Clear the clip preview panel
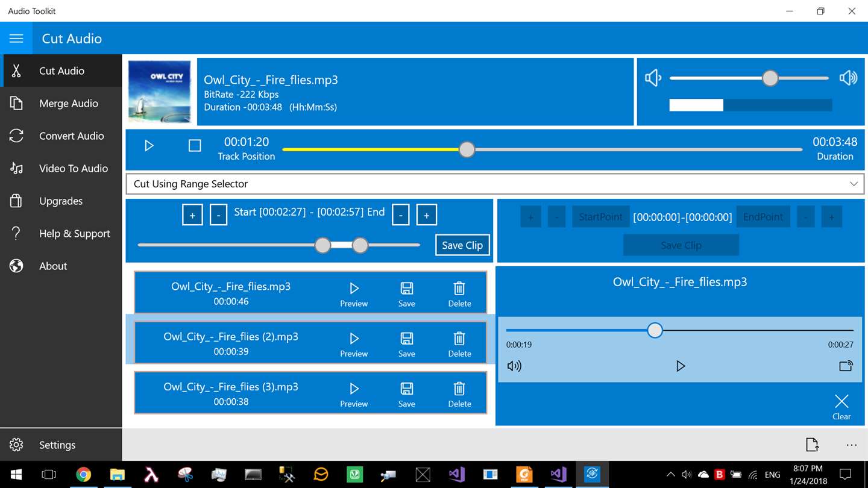The height and width of the screenshot is (488, 868). 841,407
